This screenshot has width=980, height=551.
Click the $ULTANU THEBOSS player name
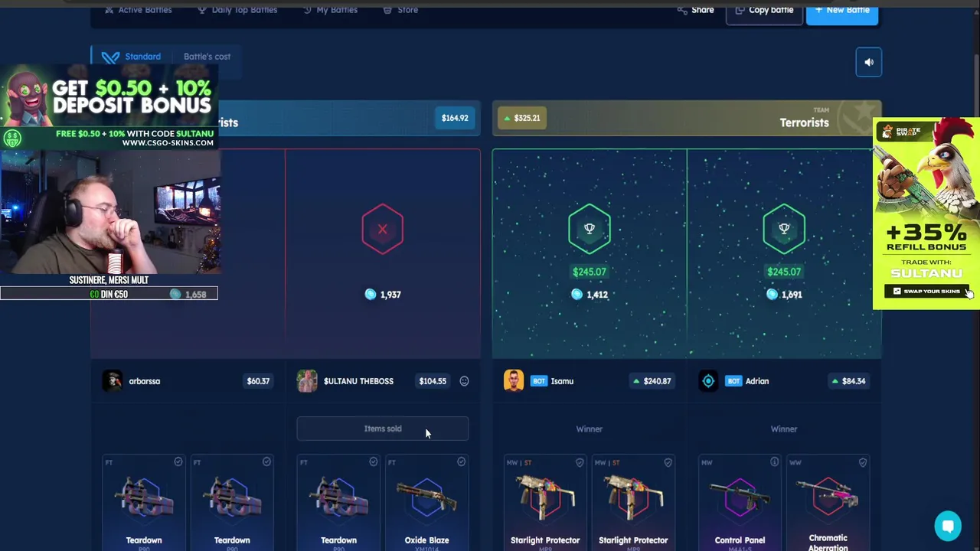point(358,381)
